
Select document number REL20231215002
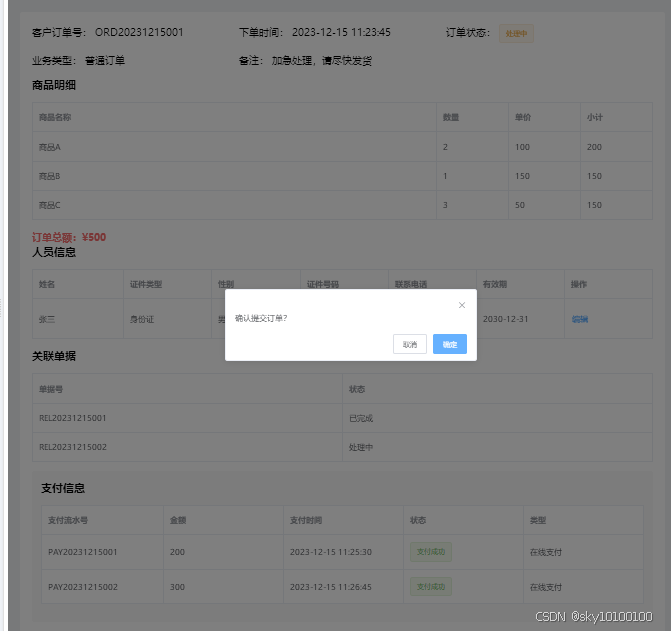click(73, 447)
